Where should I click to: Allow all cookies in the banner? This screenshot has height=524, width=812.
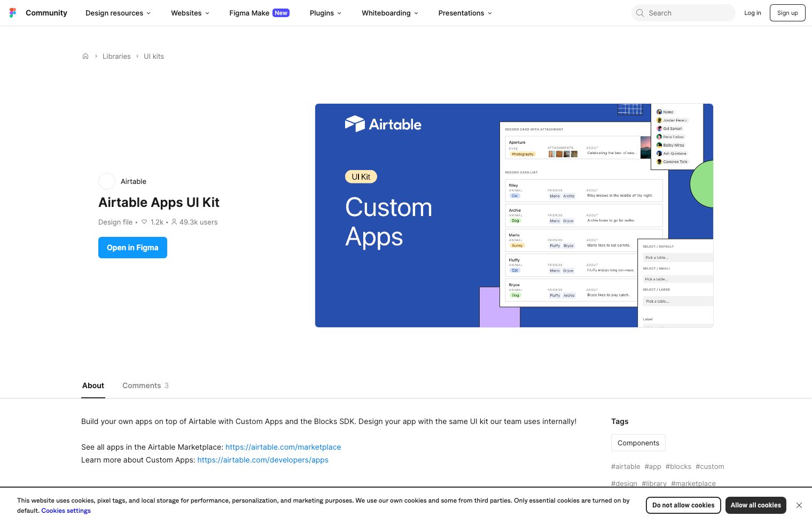[x=756, y=505]
